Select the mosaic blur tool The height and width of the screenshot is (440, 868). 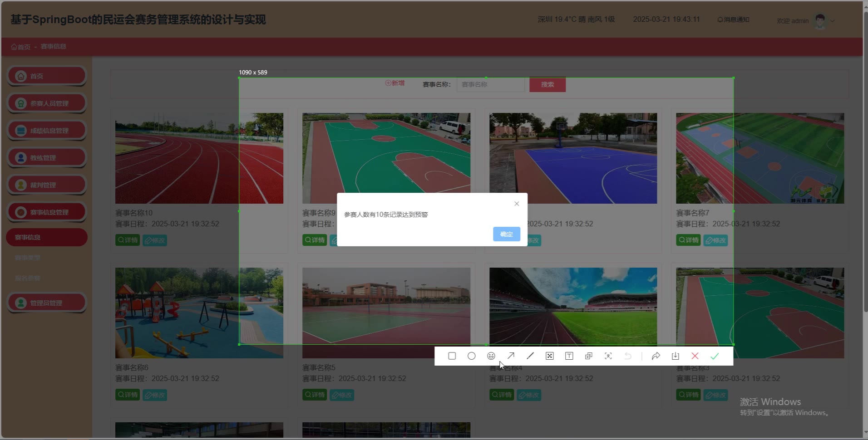pos(549,356)
